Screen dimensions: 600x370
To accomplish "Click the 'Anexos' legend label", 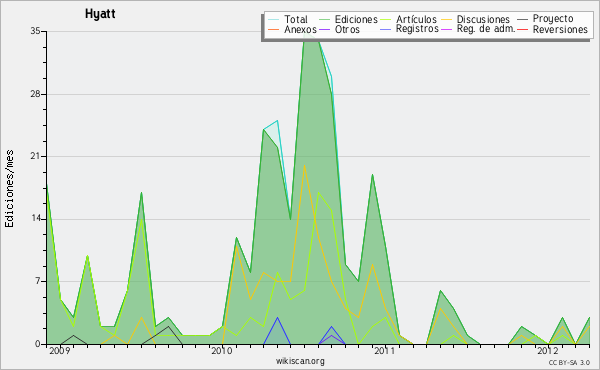I will [x=300, y=29].
